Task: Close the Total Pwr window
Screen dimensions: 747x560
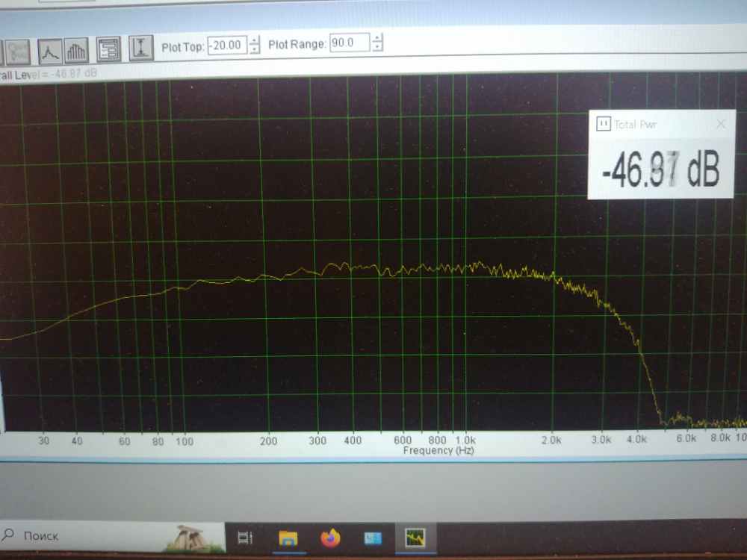Action: tap(721, 124)
